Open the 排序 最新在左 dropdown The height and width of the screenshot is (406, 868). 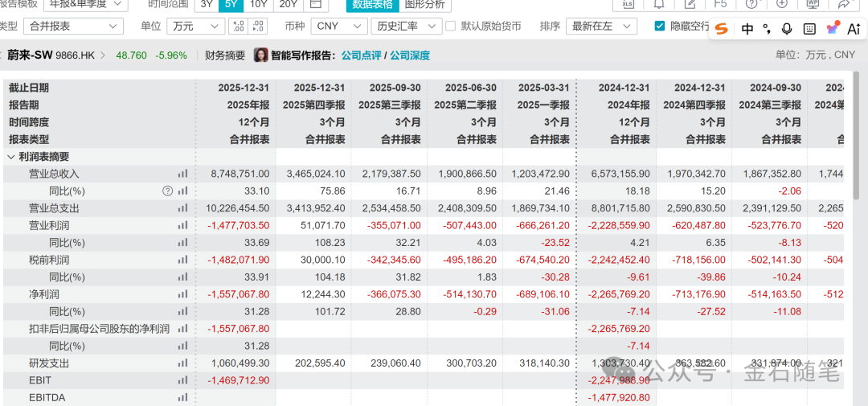click(x=601, y=26)
